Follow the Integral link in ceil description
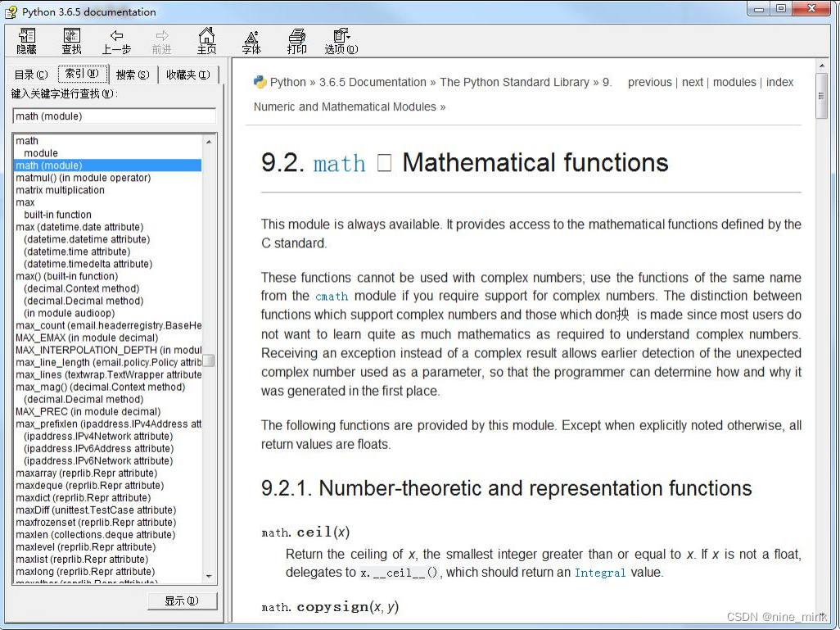The height and width of the screenshot is (630, 840). pos(600,573)
